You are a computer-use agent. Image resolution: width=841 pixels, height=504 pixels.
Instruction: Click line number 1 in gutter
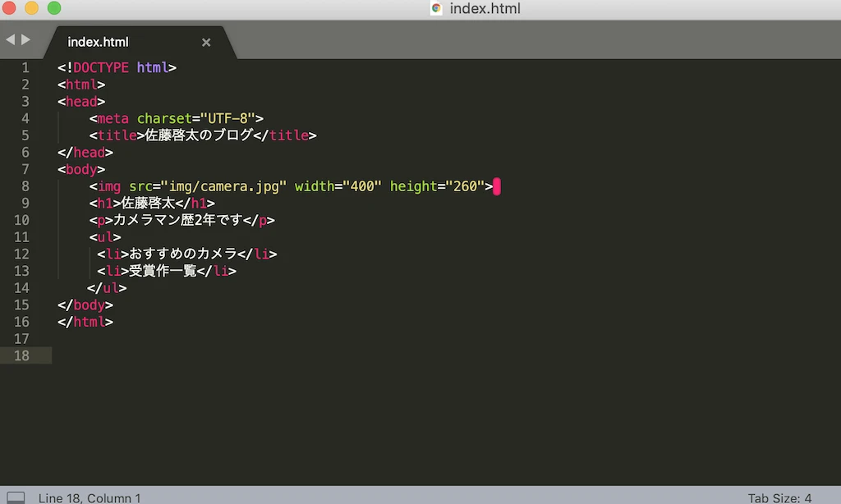[25, 67]
